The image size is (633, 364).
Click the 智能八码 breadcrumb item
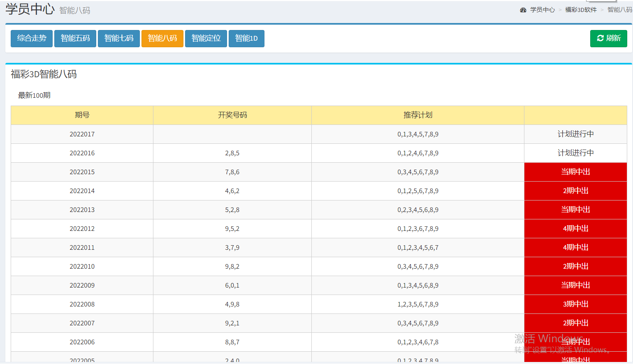click(620, 10)
